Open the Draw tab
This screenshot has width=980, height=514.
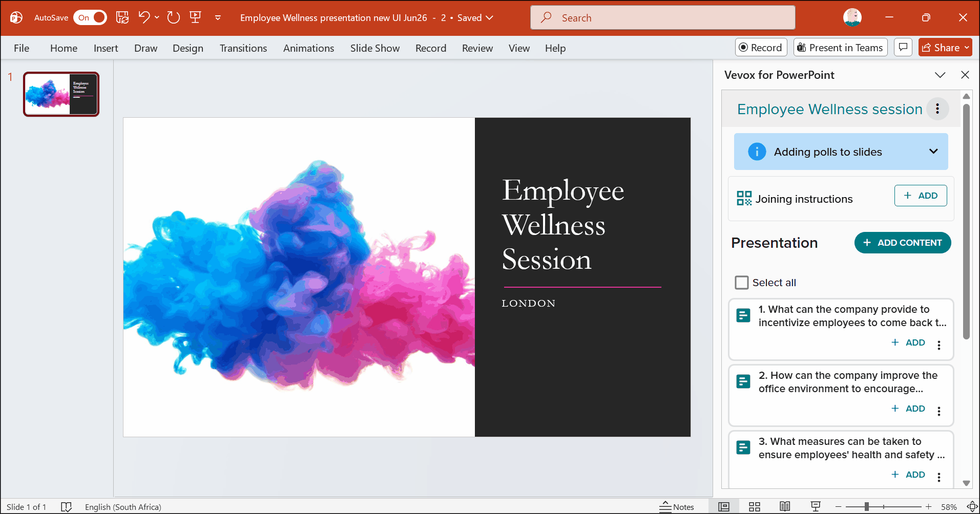[x=145, y=48]
